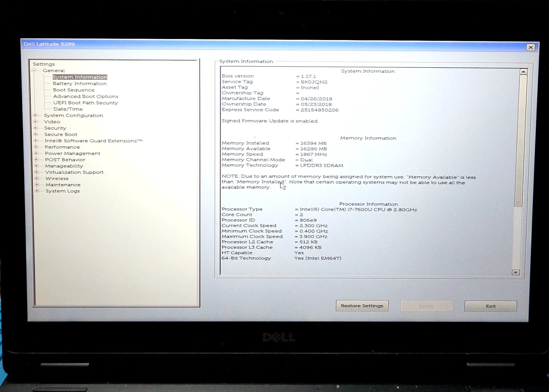Select the General category label
549x392 pixels.
pyautogui.click(x=54, y=71)
